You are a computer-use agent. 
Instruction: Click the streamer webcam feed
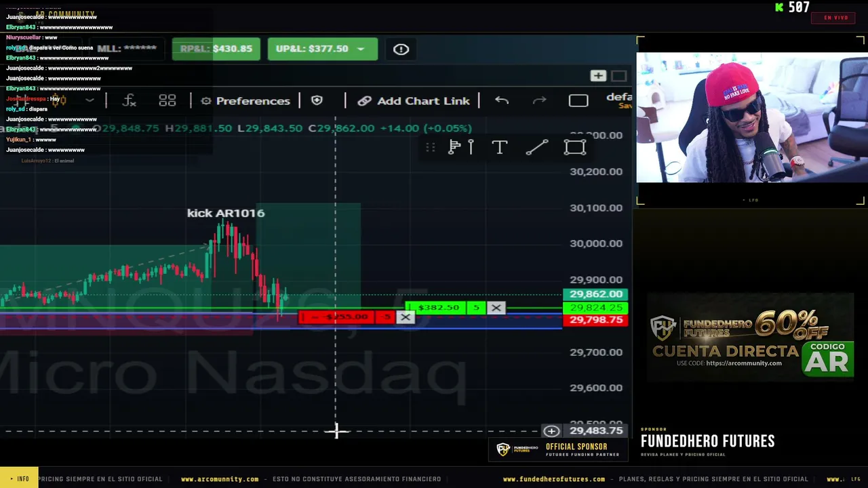coord(751,118)
